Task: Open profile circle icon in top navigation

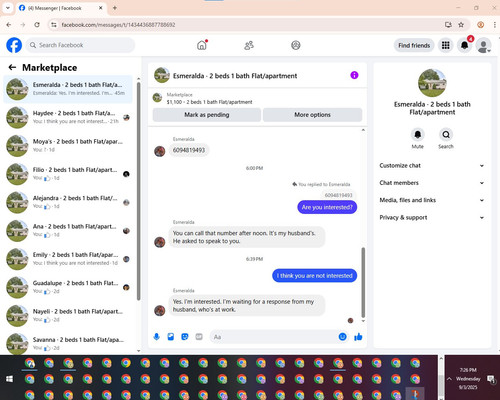Action: pos(296,45)
